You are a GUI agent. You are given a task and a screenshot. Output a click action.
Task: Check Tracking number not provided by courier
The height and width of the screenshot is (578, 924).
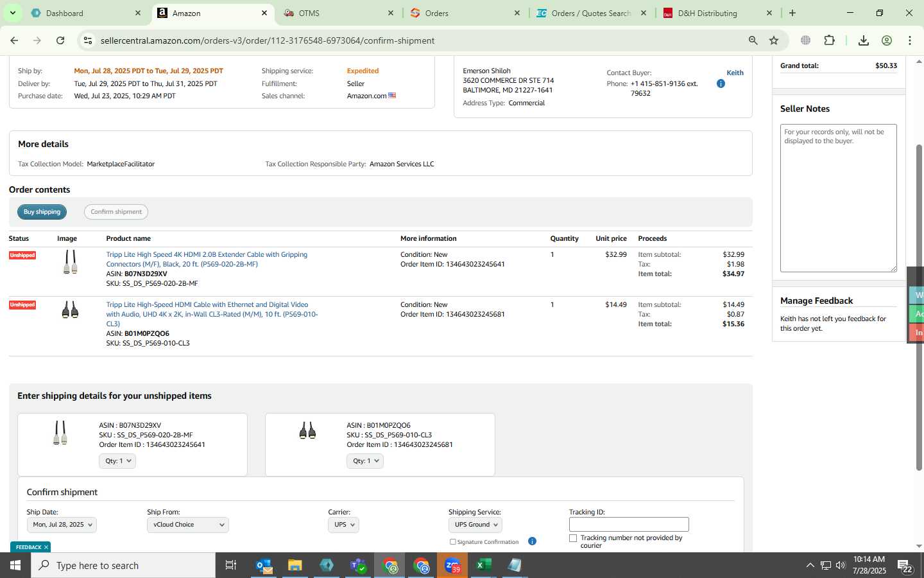click(x=573, y=538)
